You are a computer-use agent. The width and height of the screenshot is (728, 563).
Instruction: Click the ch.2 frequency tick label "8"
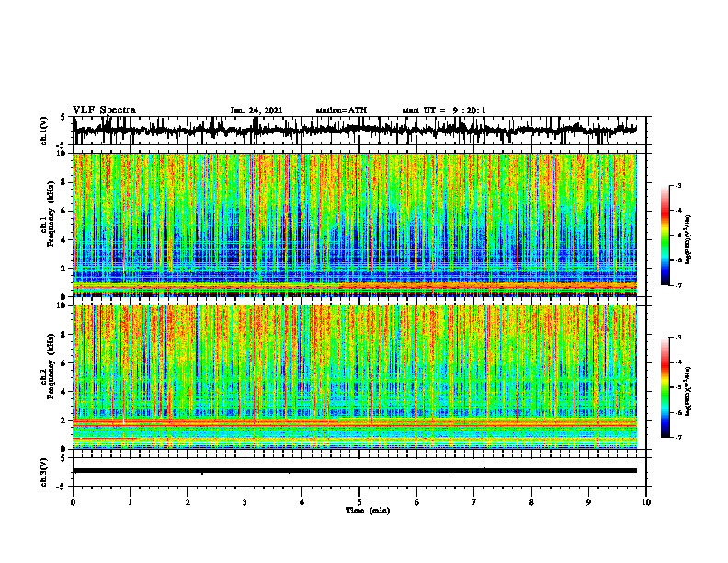(64, 335)
